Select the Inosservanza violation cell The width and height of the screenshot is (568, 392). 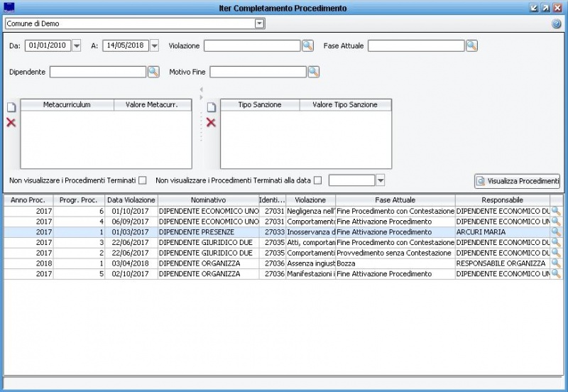(311, 232)
